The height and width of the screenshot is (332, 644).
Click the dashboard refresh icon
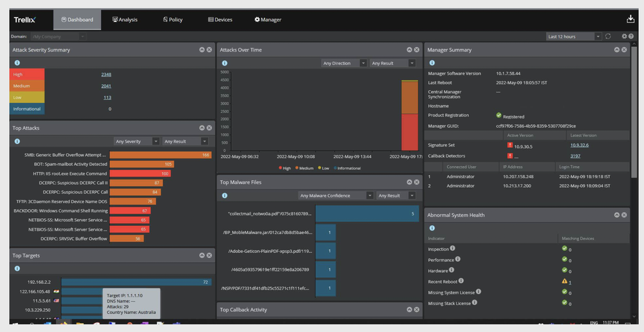coord(608,37)
